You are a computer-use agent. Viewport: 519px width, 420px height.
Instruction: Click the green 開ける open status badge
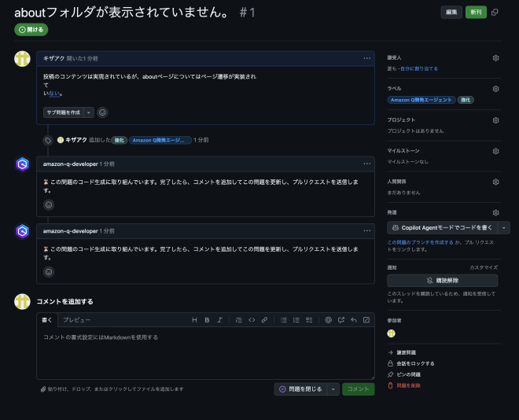pyautogui.click(x=31, y=30)
